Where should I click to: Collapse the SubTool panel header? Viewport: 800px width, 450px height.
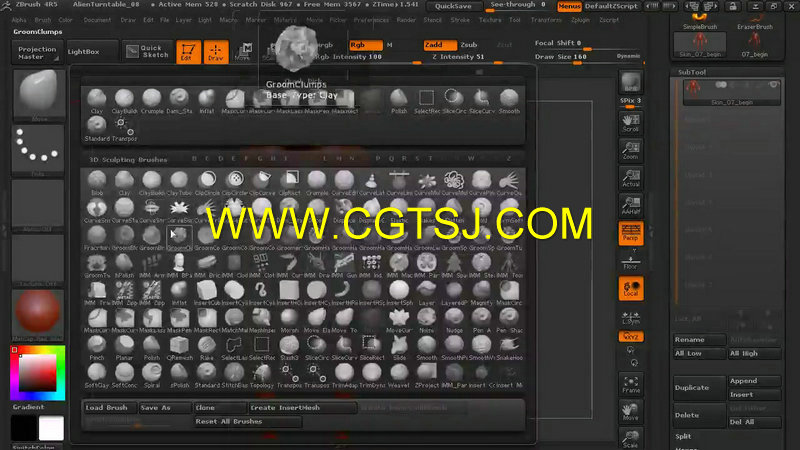click(x=692, y=72)
